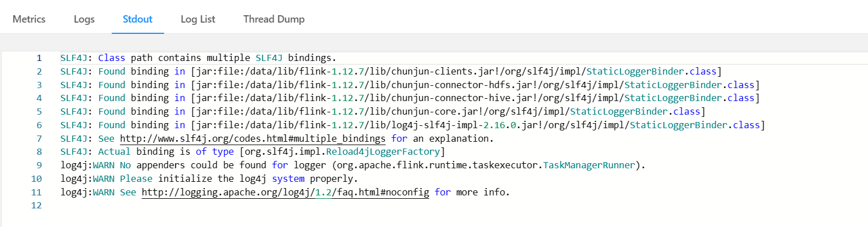Click the log4j-slf4j-impl-2.16.0.jar binding line

point(413,125)
